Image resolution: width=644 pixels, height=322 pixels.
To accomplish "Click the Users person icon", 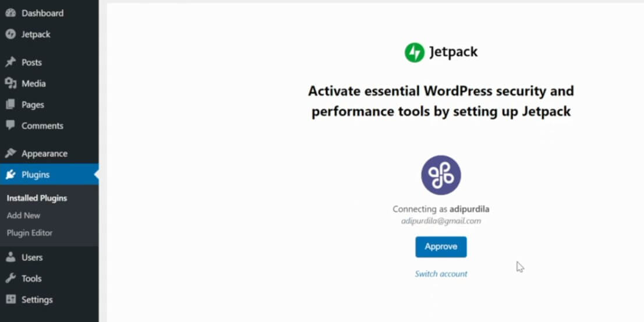I will coord(10,257).
